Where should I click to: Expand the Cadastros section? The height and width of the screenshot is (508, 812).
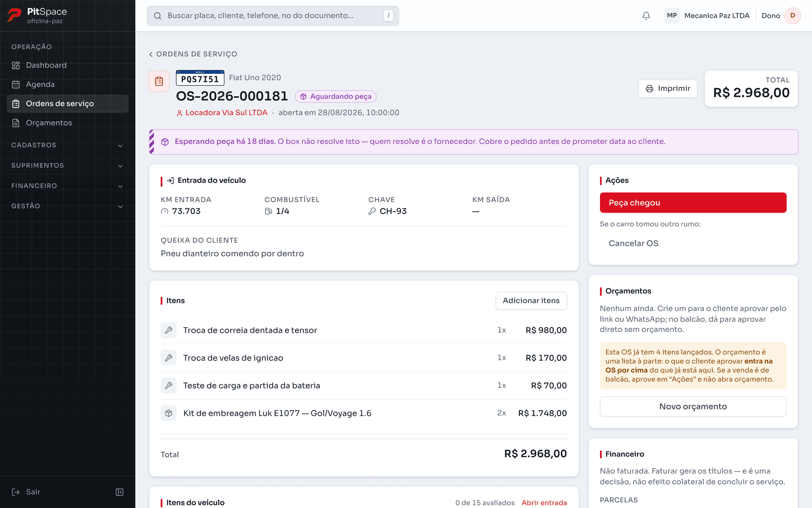tap(68, 145)
